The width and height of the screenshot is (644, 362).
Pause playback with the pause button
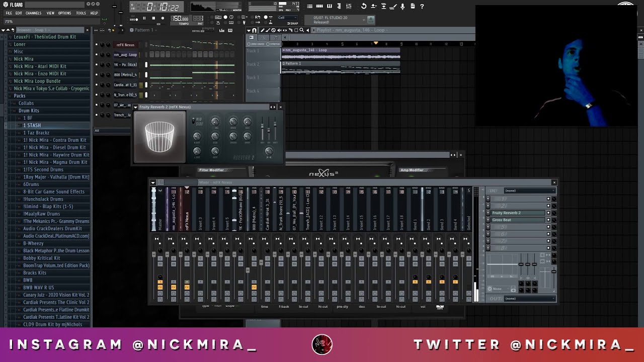pyautogui.click(x=144, y=18)
